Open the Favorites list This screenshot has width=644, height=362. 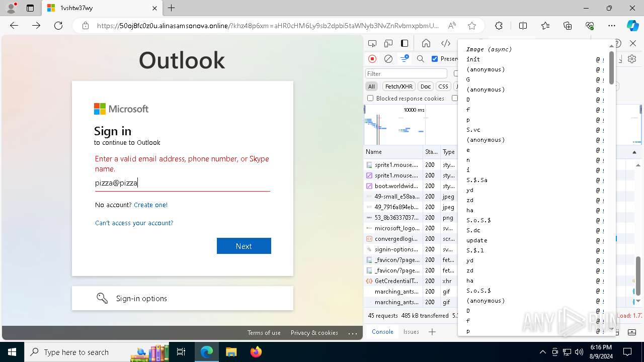click(x=545, y=26)
